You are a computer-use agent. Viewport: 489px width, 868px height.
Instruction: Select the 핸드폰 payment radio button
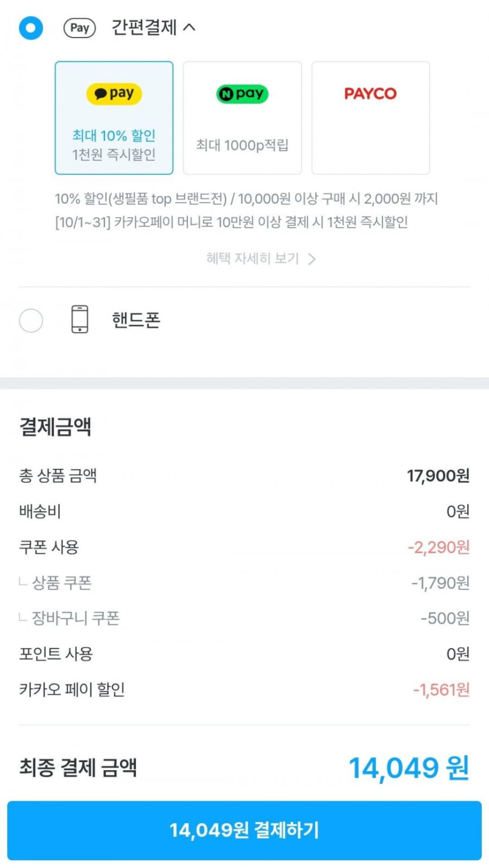[x=30, y=321]
